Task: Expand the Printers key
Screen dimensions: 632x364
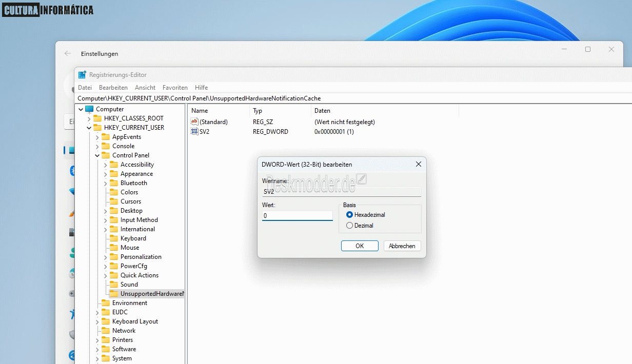Action: 97,340
